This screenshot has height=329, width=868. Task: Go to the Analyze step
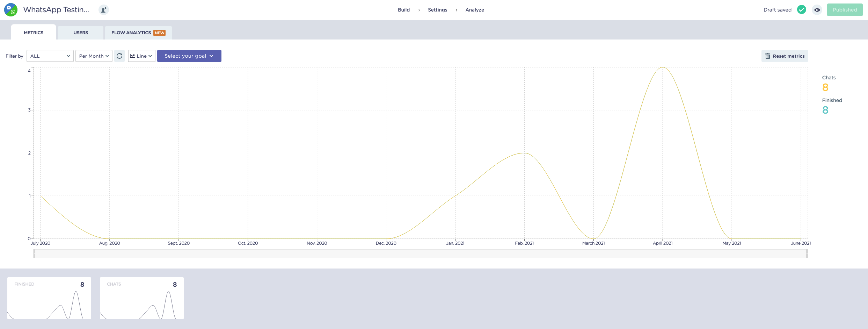pos(475,10)
